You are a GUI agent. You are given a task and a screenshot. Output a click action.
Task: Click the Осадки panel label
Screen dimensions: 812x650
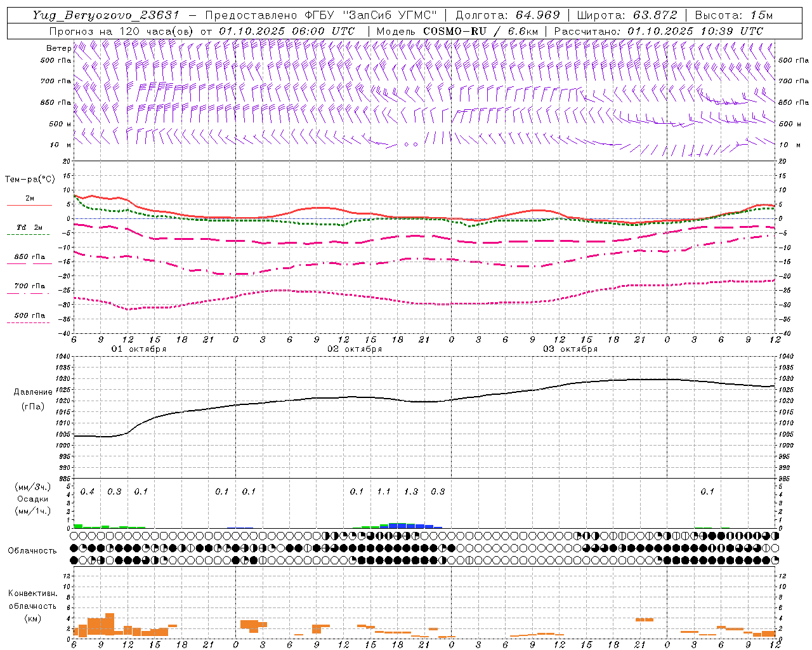point(32,499)
